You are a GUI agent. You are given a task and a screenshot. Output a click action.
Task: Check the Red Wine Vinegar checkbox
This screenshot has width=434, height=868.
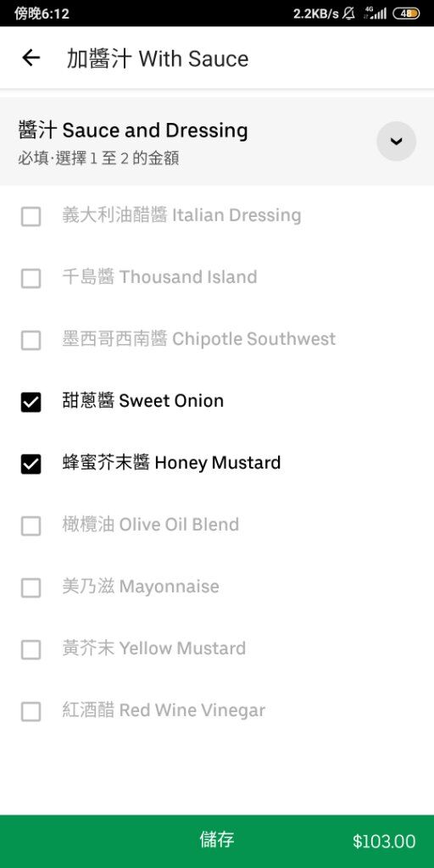[31, 711]
